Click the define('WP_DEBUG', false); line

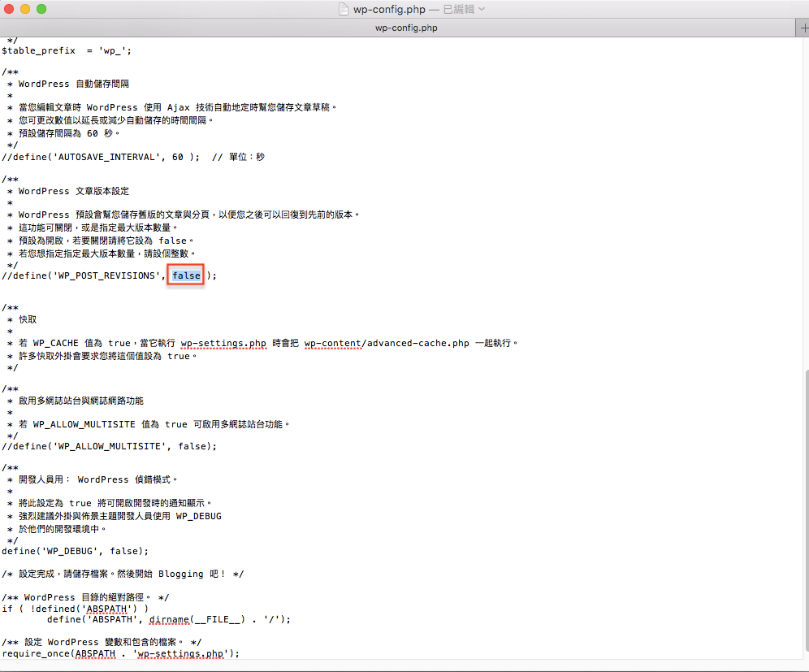tap(75, 551)
